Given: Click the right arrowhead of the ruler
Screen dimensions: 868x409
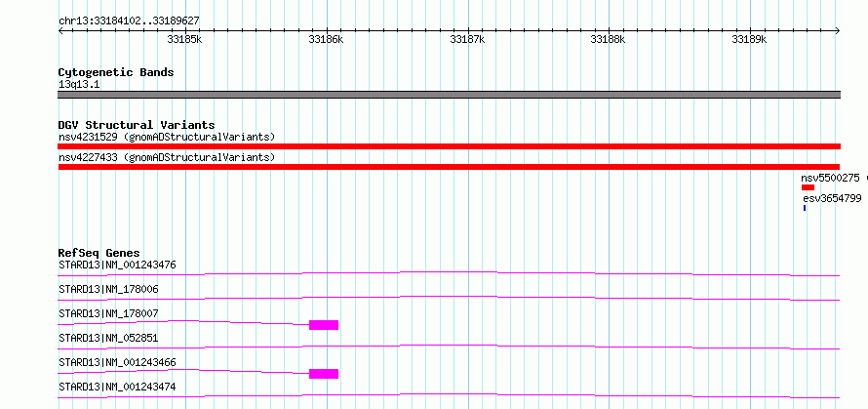Looking at the screenshot, I should pos(838,31).
